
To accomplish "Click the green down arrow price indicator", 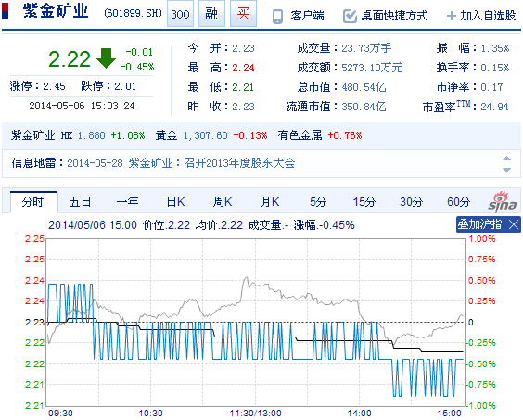I will pyautogui.click(x=106, y=58).
